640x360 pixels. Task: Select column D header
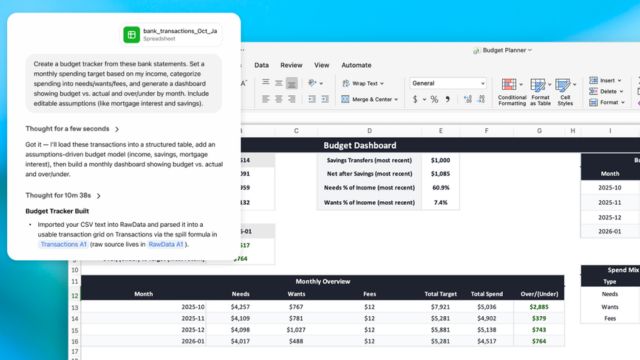click(x=369, y=131)
